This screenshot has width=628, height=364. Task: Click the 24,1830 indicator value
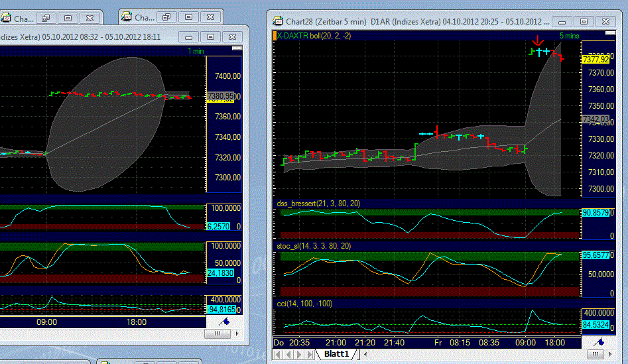220,273
